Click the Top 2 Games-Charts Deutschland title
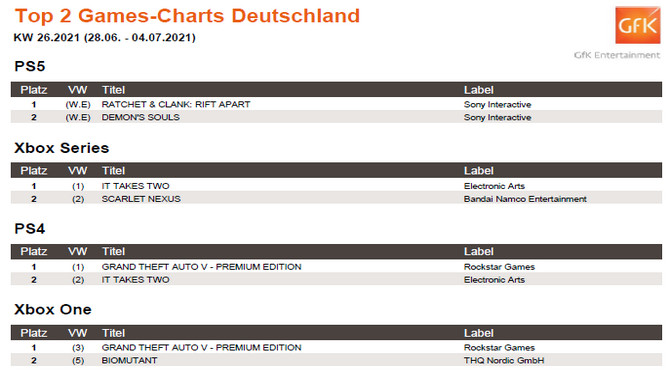This screenshot has height=378, width=670. point(187,16)
